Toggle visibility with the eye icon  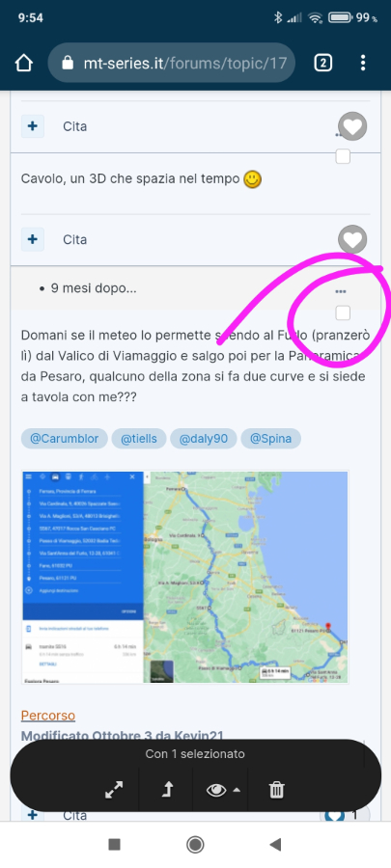216,790
